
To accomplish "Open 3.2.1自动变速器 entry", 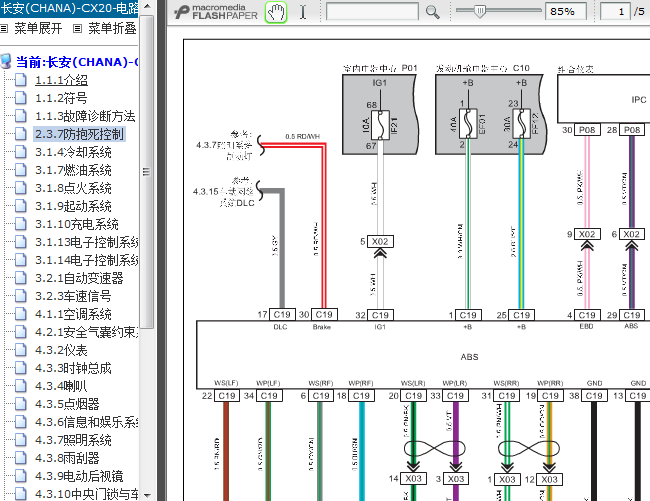I will tap(79, 278).
